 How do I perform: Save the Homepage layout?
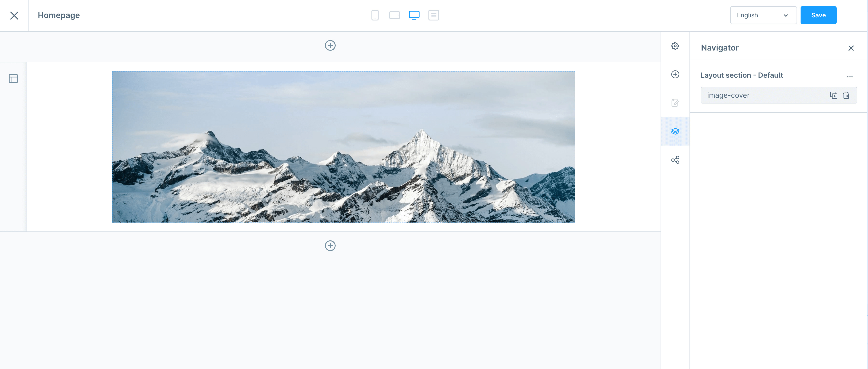tap(818, 15)
